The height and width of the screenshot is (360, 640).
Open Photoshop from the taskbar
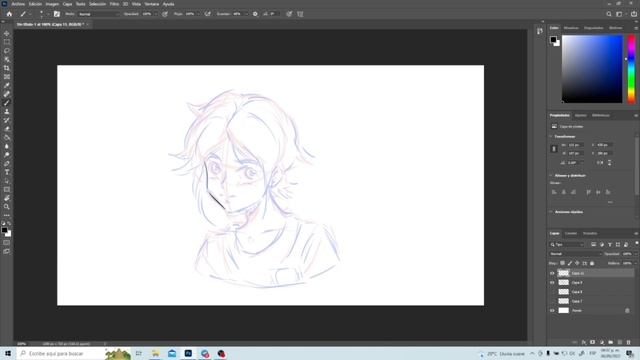click(188, 353)
